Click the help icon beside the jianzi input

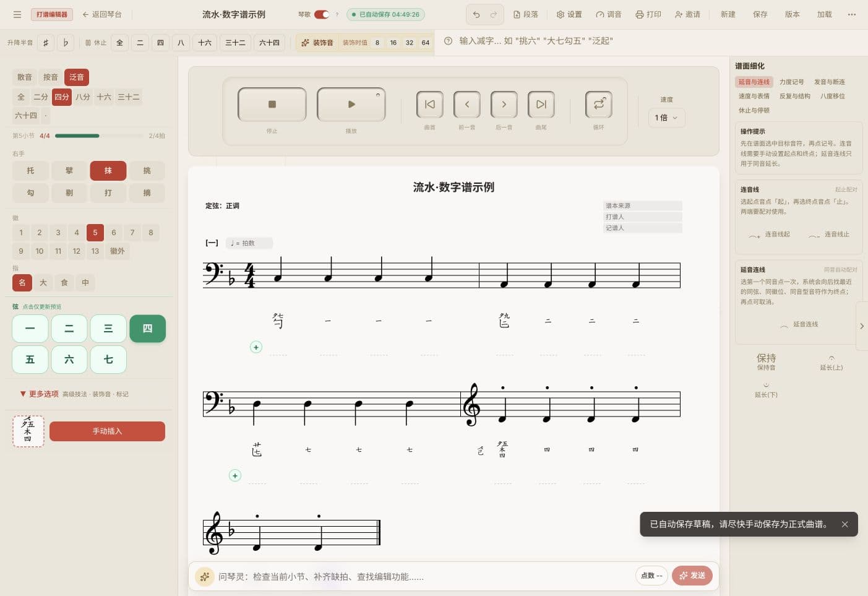448,41
